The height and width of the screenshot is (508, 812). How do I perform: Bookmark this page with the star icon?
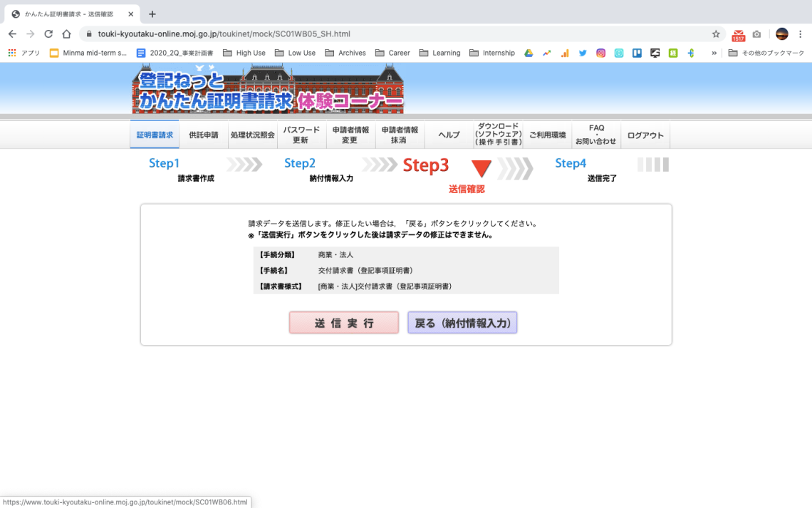tap(716, 33)
